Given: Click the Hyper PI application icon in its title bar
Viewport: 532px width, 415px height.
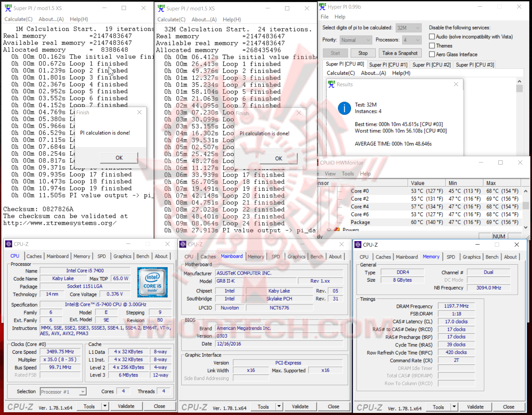Looking at the screenshot, I should 323,7.
